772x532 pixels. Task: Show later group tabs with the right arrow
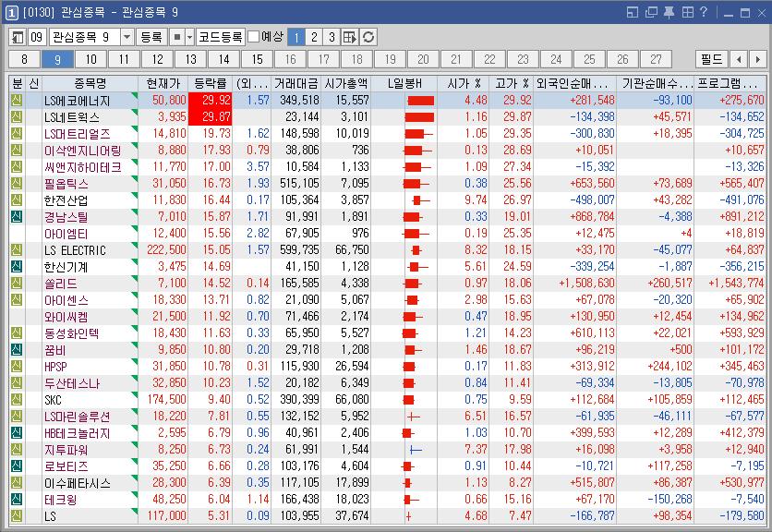tap(756, 60)
